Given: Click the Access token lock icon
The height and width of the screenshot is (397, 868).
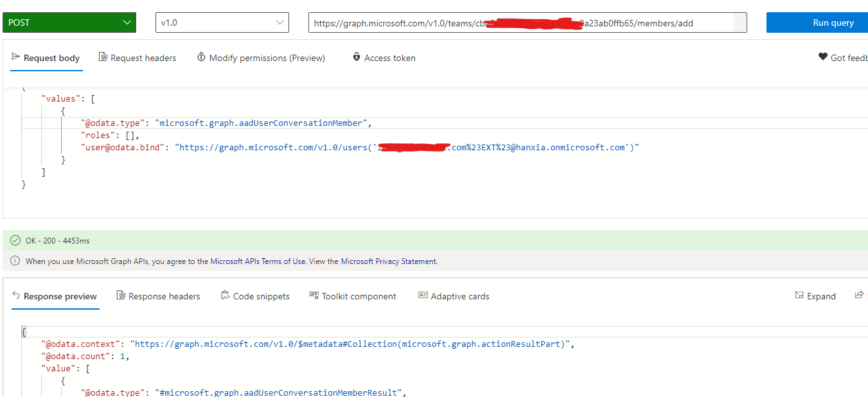Looking at the screenshot, I should [x=357, y=57].
